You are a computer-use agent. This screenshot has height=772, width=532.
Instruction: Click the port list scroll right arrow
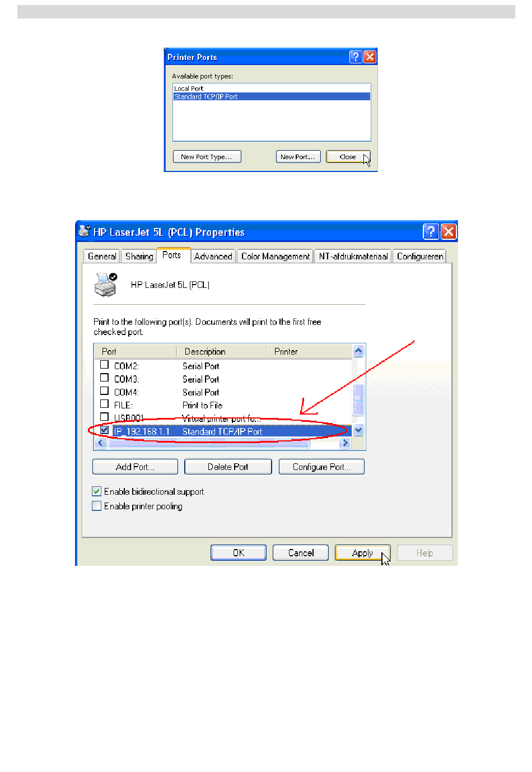(345, 443)
